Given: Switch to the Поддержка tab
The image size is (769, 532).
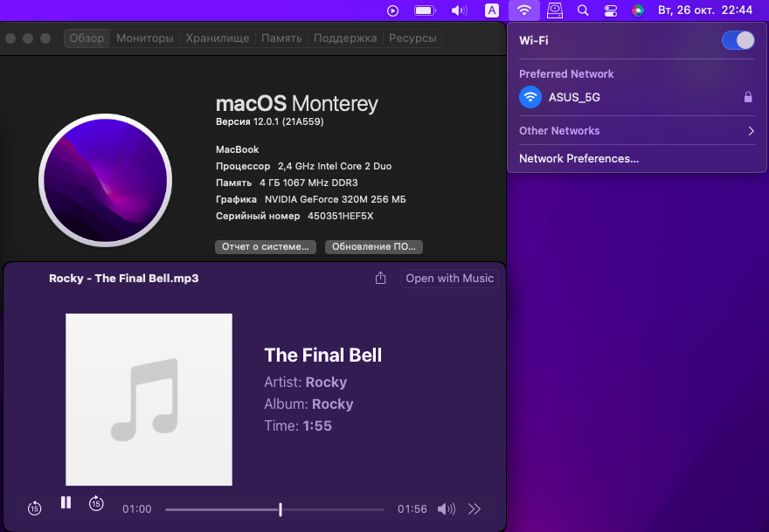Looking at the screenshot, I should (x=345, y=38).
